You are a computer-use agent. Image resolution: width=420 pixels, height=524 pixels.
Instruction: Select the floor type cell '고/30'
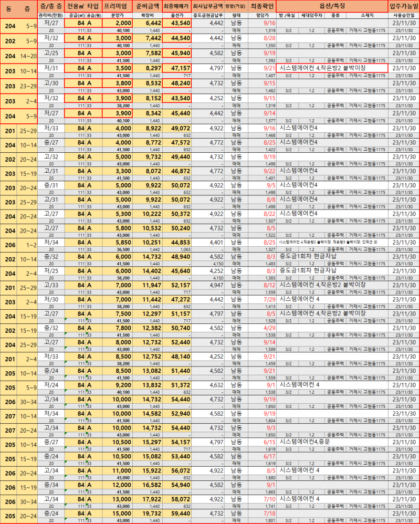point(51,83)
